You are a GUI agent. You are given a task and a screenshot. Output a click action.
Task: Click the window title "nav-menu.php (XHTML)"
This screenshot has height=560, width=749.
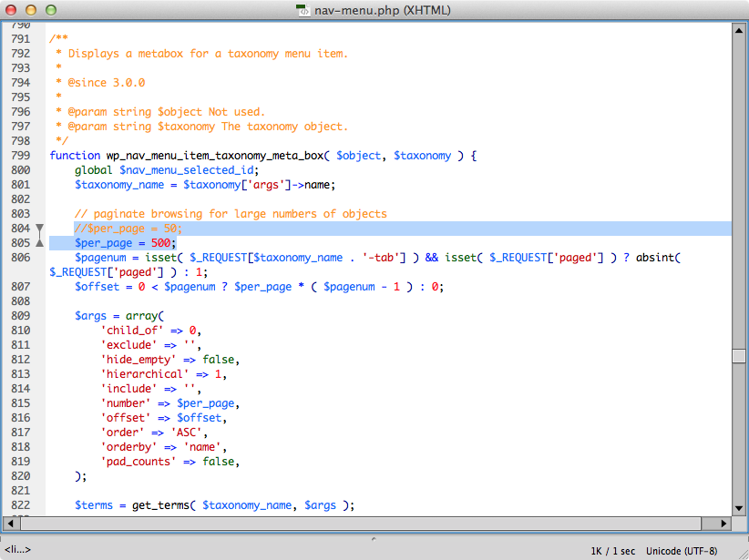tap(382, 10)
